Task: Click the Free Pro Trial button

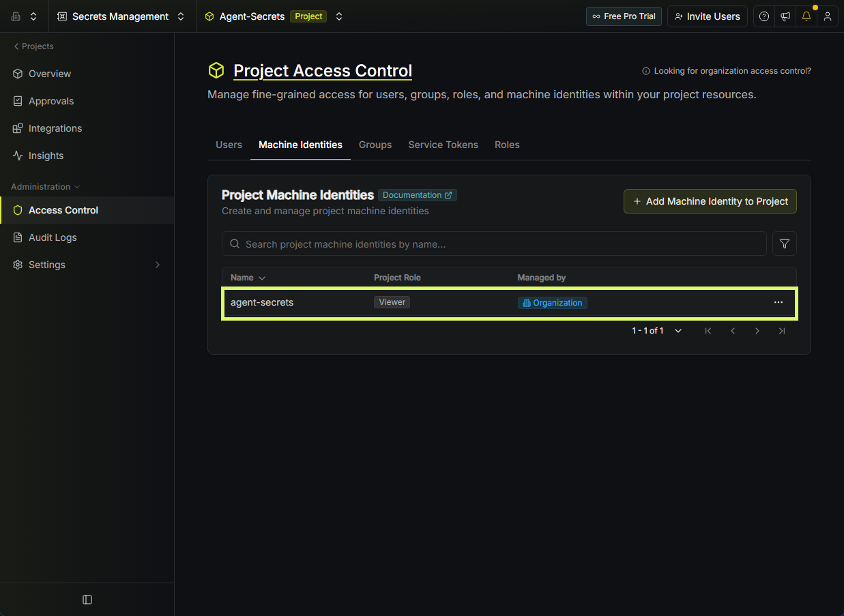Action: [x=624, y=16]
